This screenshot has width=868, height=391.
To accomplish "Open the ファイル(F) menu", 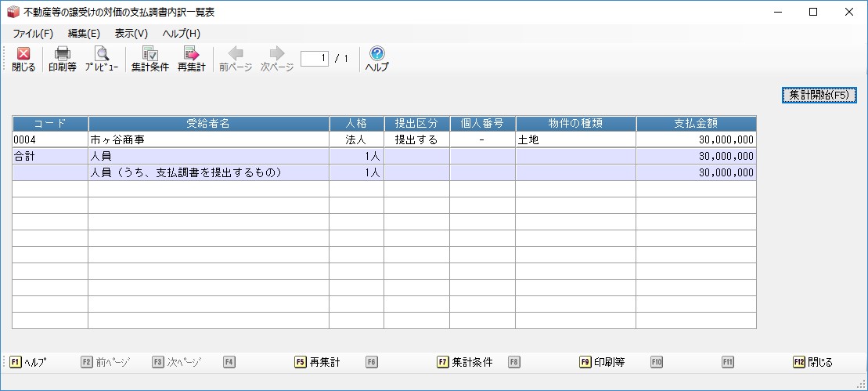I will pos(33,34).
